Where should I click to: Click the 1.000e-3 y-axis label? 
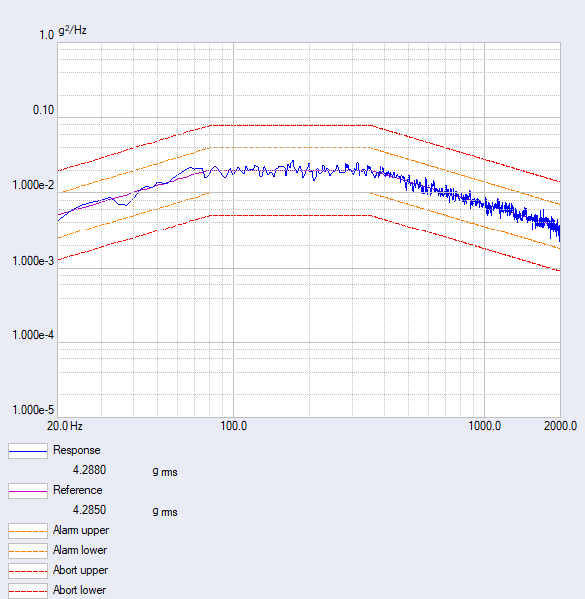[x=33, y=261]
